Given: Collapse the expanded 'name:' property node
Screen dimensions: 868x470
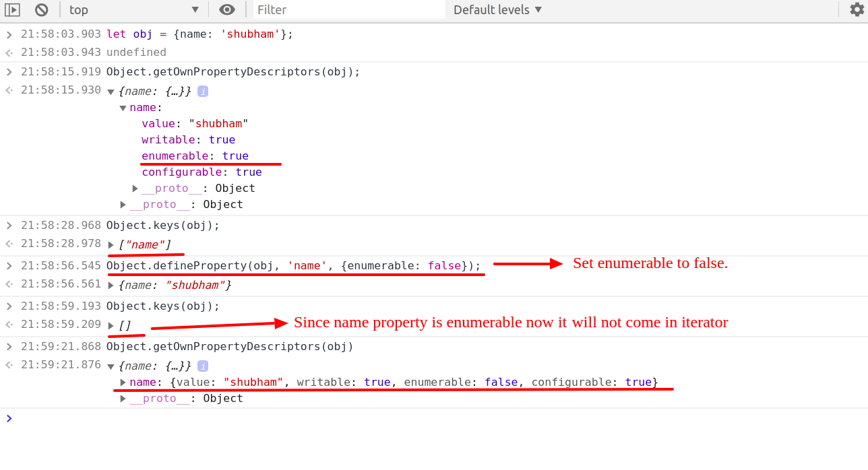Looking at the screenshot, I should (x=123, y=108).
